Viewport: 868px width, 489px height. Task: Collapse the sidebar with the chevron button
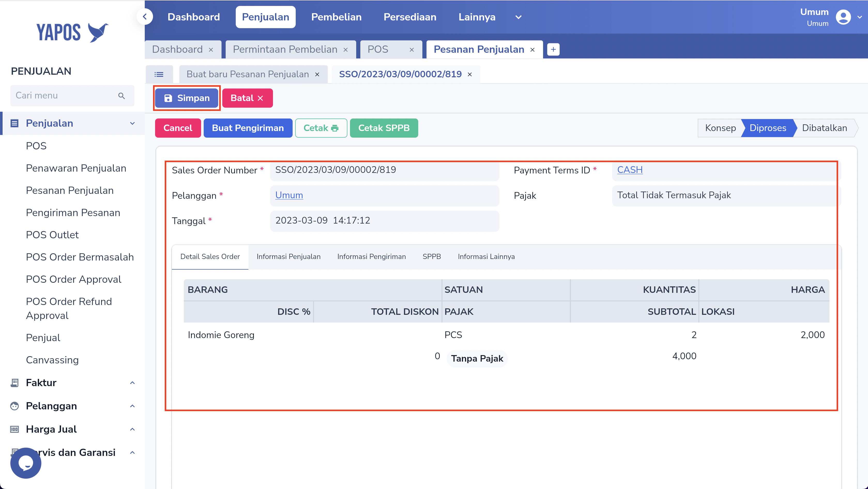click(145, 17)
